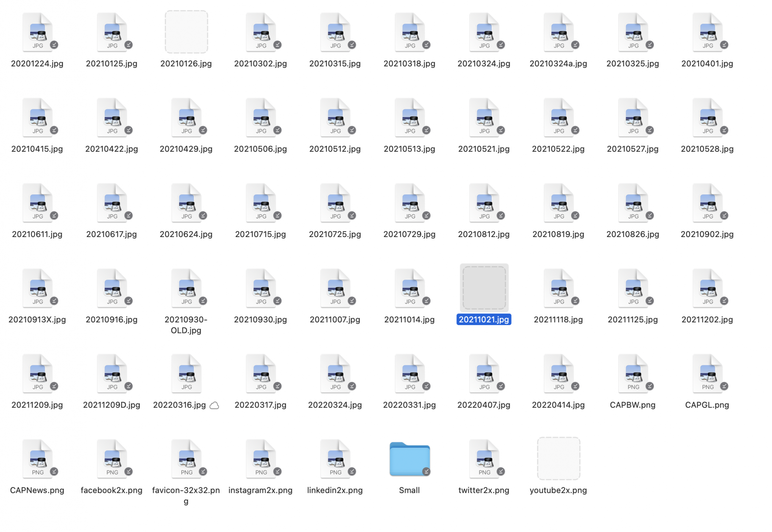This screenshot has height=532, width=772.
Task: Click the sync checkmark badge on 20210528.jpg
Action: 724,130
